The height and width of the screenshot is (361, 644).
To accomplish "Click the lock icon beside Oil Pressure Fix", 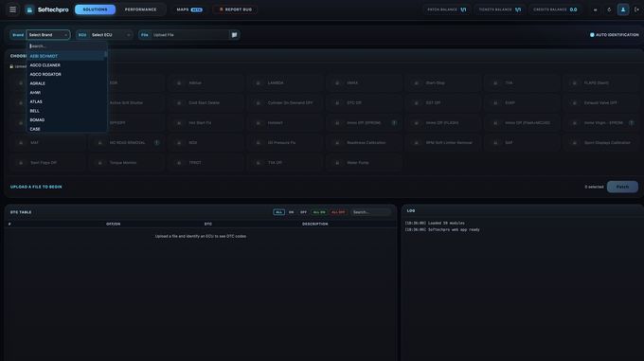I will pos(258,142).
